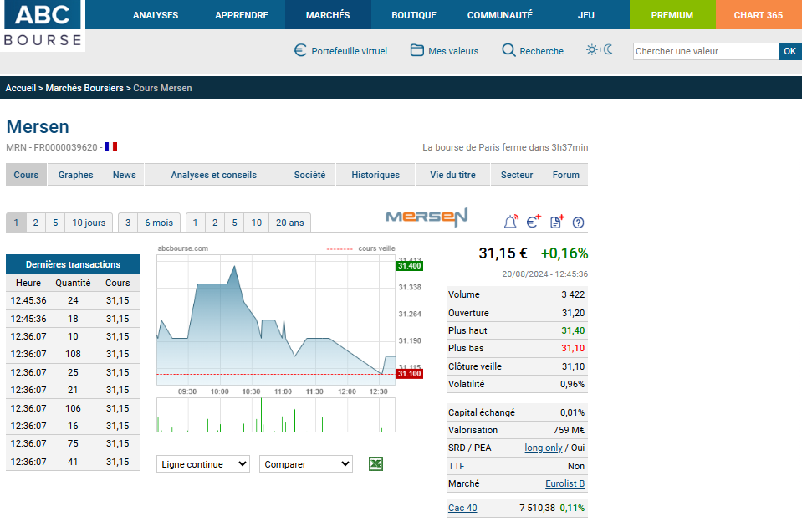Follow the Eurolist B link
This screenshot has height=532, width=802.
[x=564, y=483]
